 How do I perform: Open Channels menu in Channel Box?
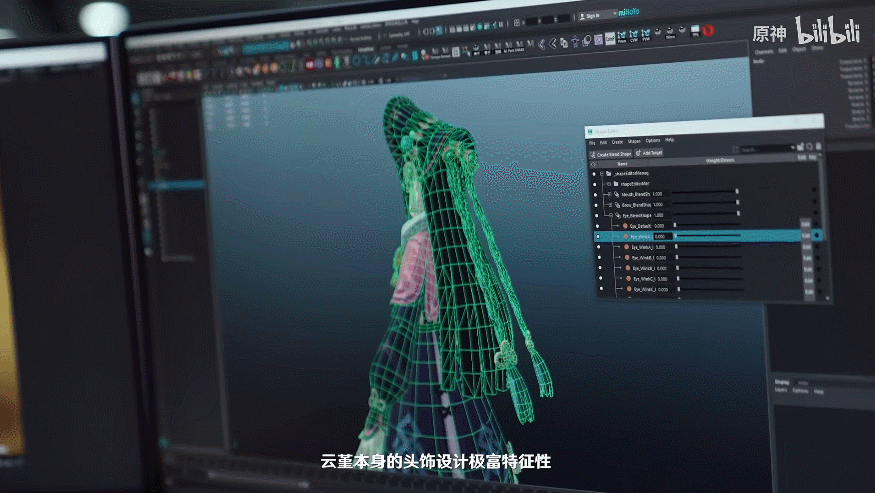point(763,51)
